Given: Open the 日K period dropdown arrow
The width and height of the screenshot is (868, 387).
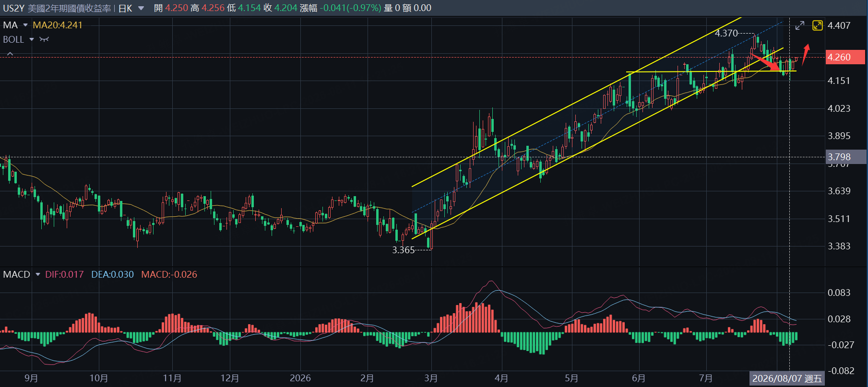Looking at the screenshot, I should (141, 8).
